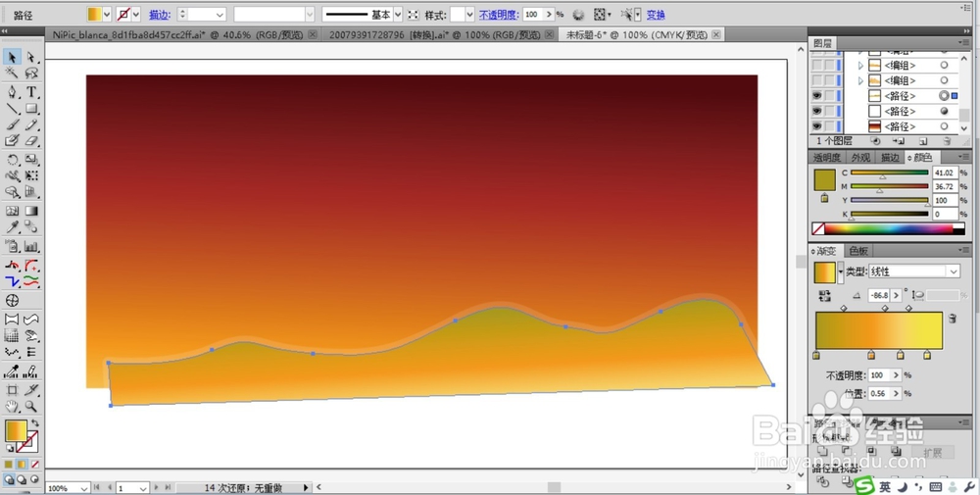Click the gradient position 0.56 field
This screenshot has height=495, width=980.
(x=879, y=393)
